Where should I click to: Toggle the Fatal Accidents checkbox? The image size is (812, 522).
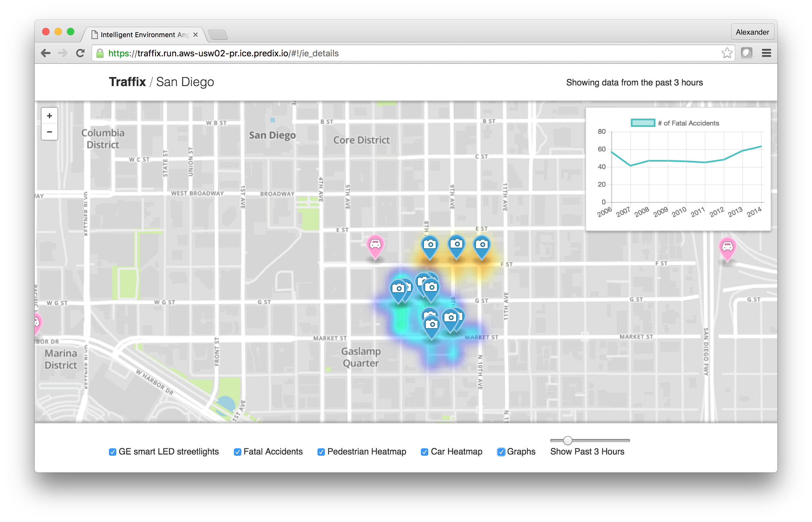[237, 452]
